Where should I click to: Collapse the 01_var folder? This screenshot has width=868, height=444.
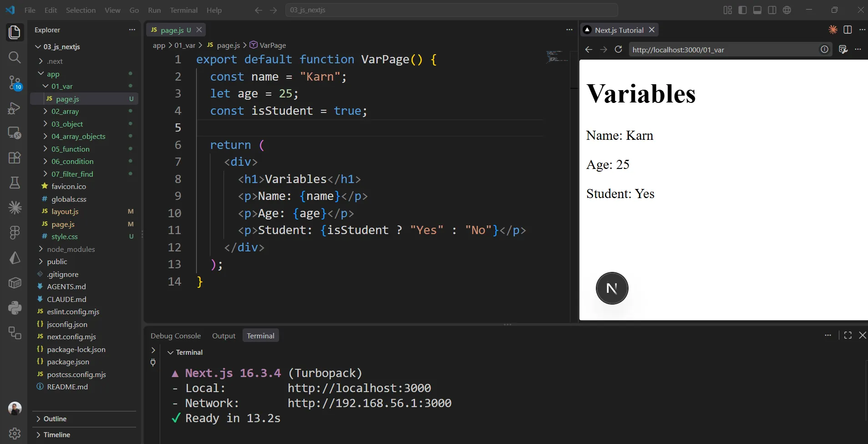pos(46,86)
